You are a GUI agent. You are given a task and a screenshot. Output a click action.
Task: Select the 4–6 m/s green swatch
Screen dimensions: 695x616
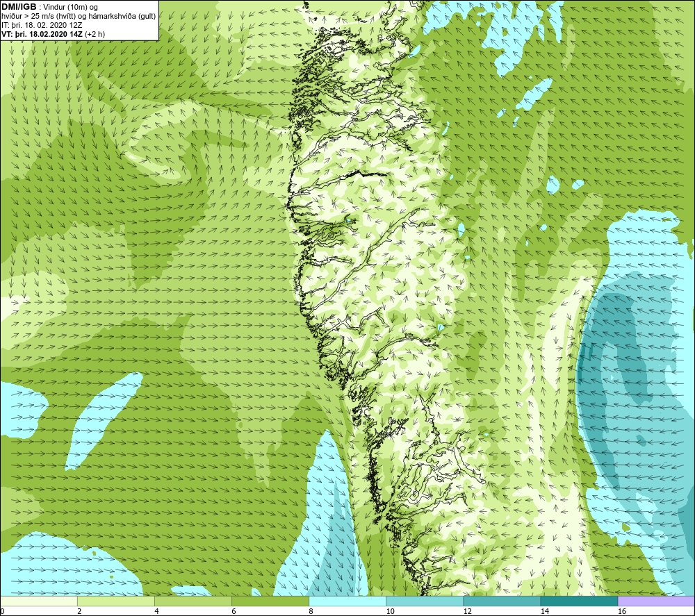point(193,601)
